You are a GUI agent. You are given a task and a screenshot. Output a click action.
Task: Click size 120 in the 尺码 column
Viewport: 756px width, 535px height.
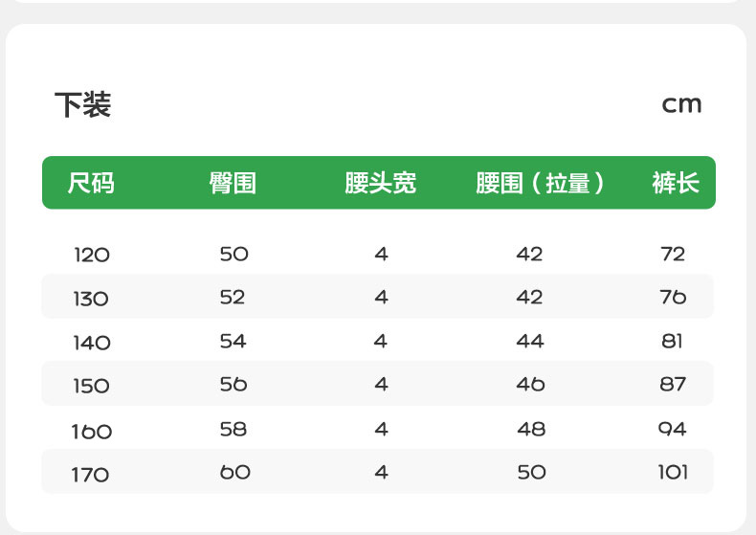click(x=92, y=255)
